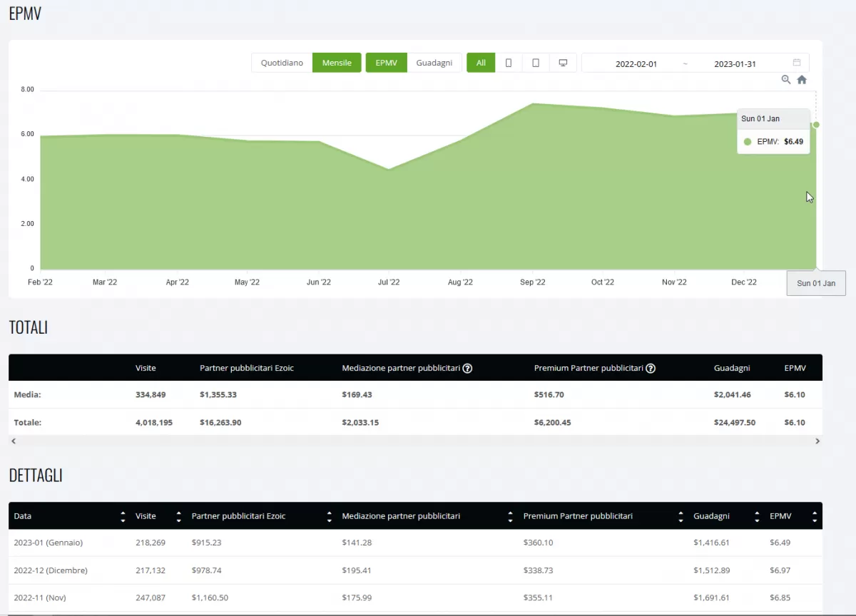
Task: Click the November EPMV value $6.85
Action: tap(780, 597)
